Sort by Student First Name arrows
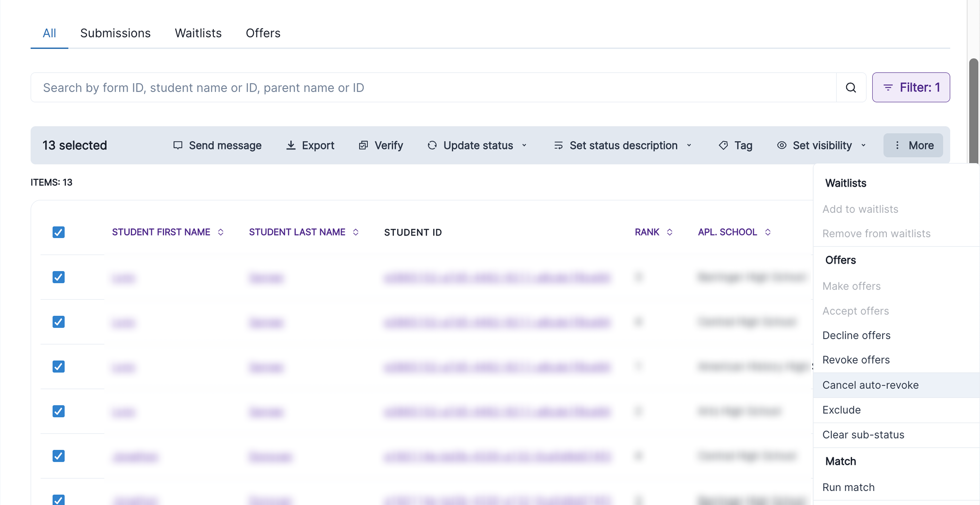 [221, 232]
